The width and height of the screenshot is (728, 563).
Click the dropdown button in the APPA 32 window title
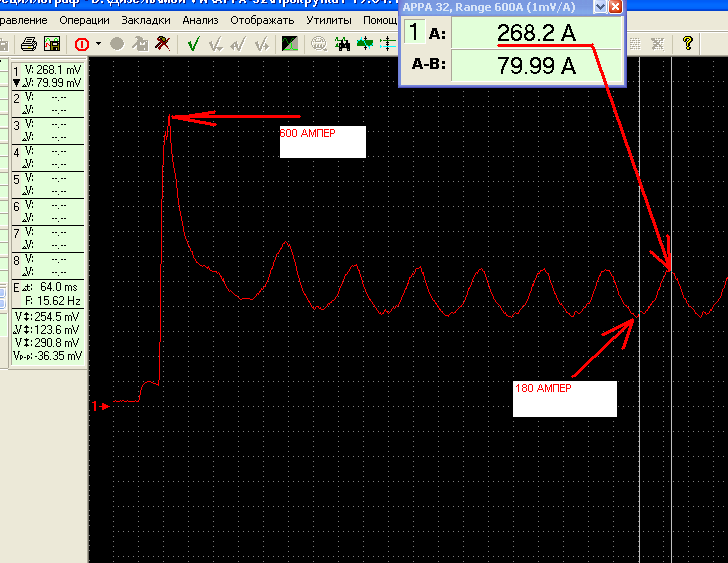coord(600,7)
